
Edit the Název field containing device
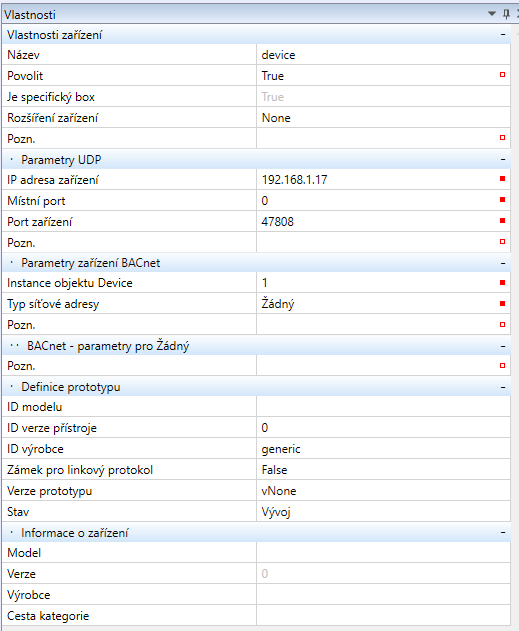point(383,55)
